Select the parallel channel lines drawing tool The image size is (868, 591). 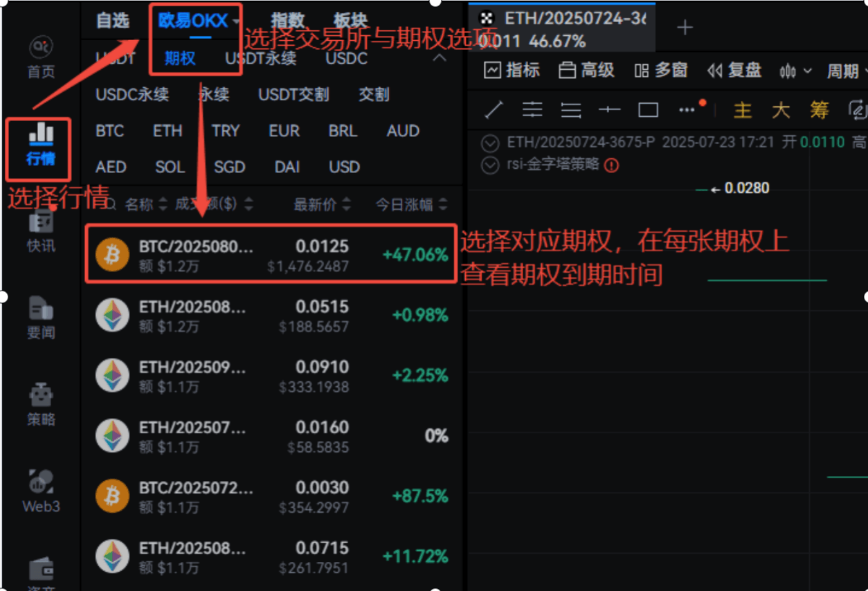click(532, 109)
